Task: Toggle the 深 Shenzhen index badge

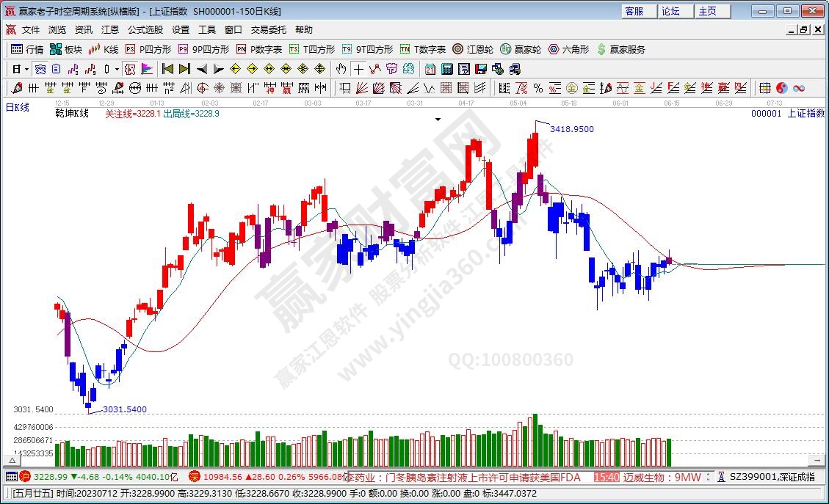Action: 195,477
